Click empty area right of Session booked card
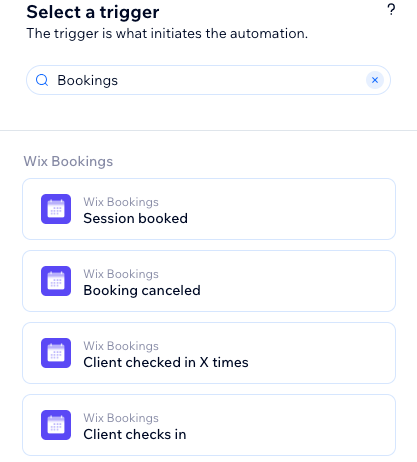This screenshot has width=417, height=462. [x=406, y=209]
